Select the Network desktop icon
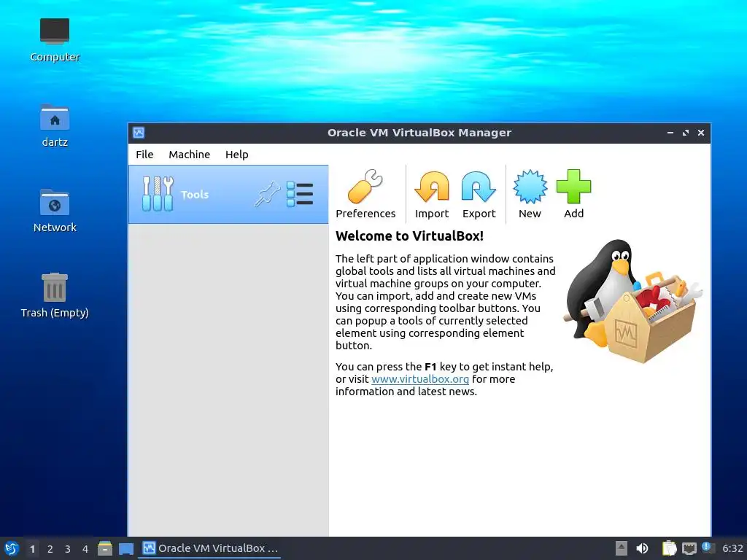The image size is (747, 560). [55, 211]
